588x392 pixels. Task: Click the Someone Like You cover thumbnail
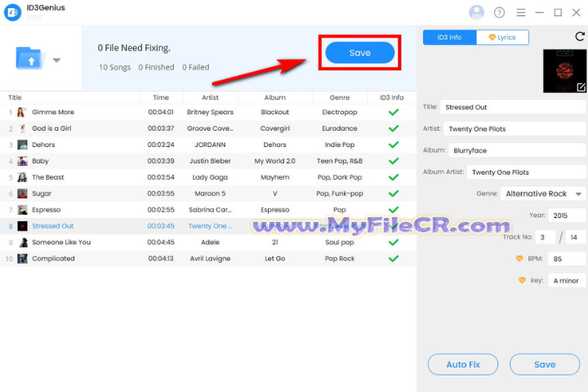point(22,243)
